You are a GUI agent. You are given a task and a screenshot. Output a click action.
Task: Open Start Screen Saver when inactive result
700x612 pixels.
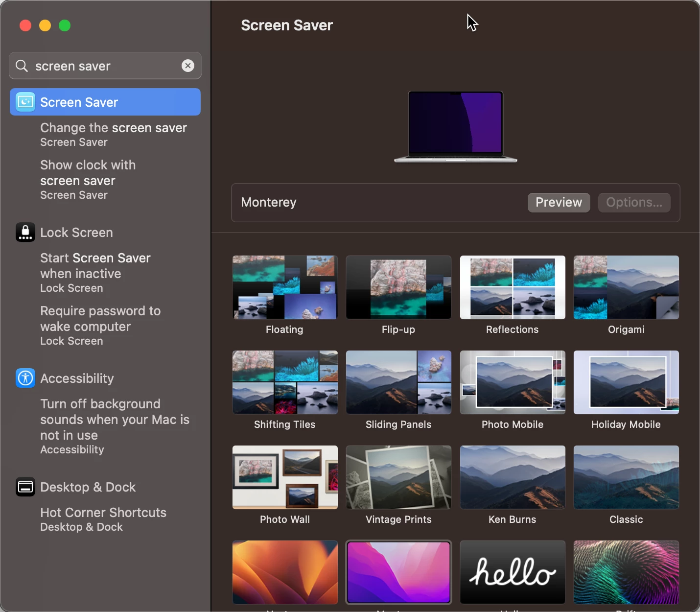(95, 272)
